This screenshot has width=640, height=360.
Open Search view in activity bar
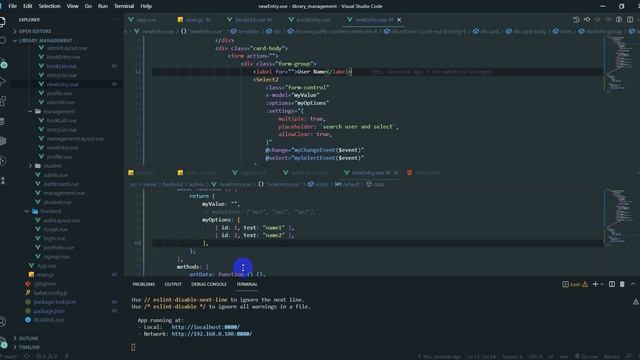[3, 40]
